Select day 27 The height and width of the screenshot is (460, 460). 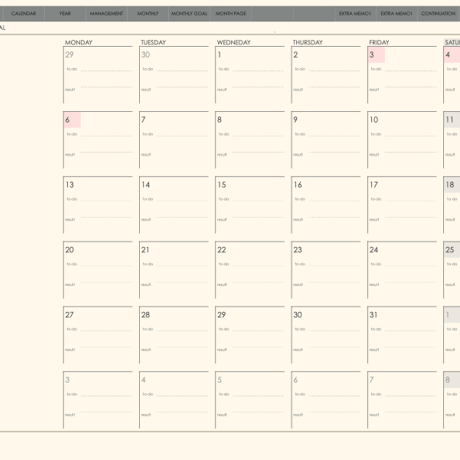click(x=69, y=315)
